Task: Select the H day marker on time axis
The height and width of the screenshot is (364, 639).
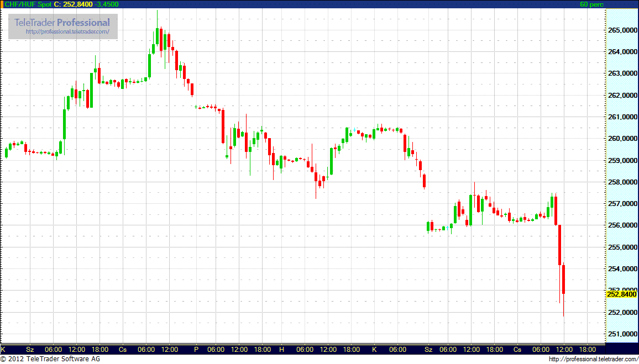Action: tap(281, 350)
